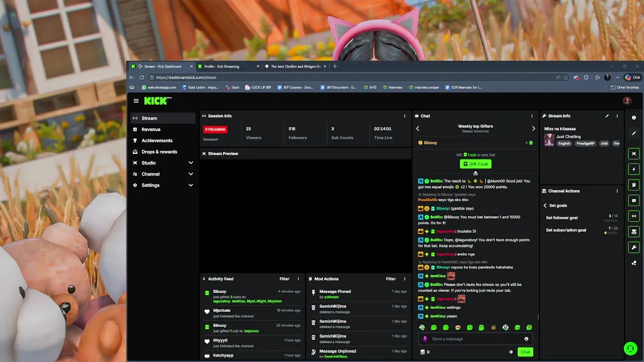Screen dimensions: 644x362
Task: Select the PrestigeRP stream tag
Action: [585, 144]
